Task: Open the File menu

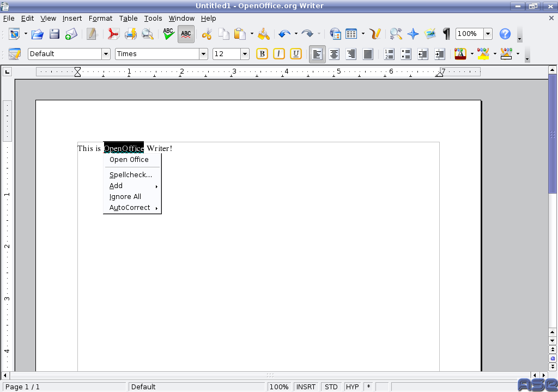Action: pyautogui.click(x=9, y=18)
